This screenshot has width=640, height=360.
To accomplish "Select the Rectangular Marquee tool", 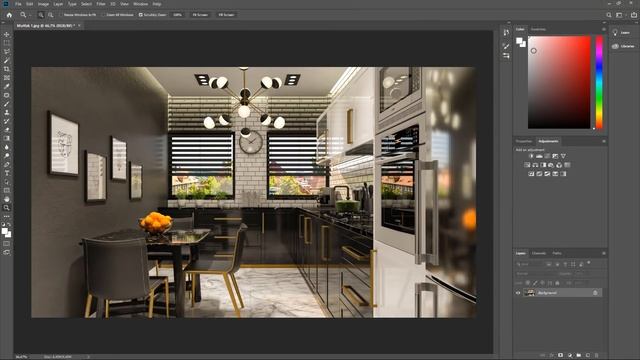I will tap(7, 43).
